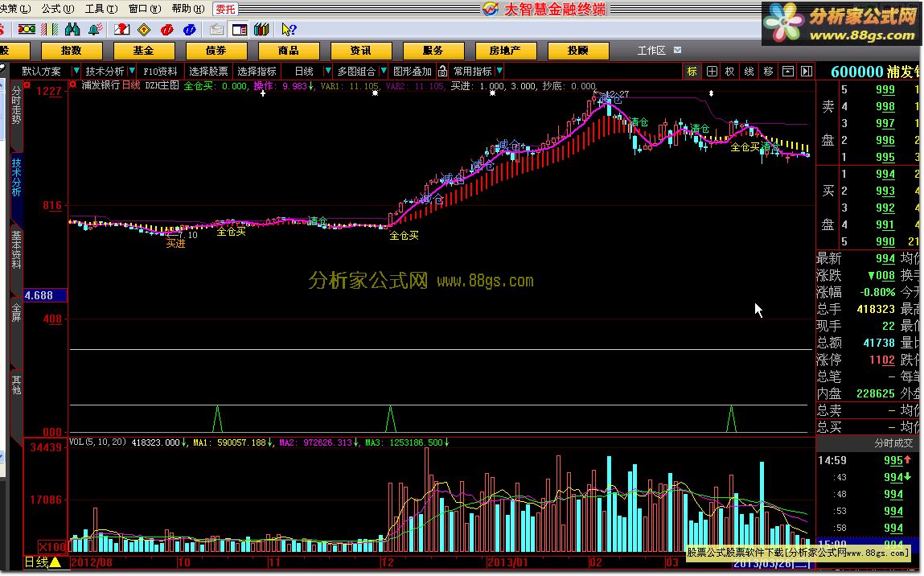Open the books library icon
Image resolution: width=924 pixels, height=576 pixels.
pyautogui.click(x=261, y=30)
